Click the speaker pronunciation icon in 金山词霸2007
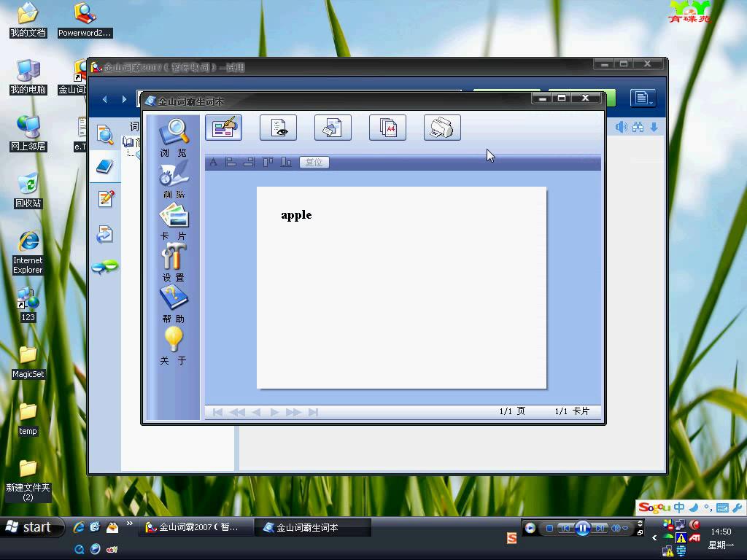 click(621, 127)
